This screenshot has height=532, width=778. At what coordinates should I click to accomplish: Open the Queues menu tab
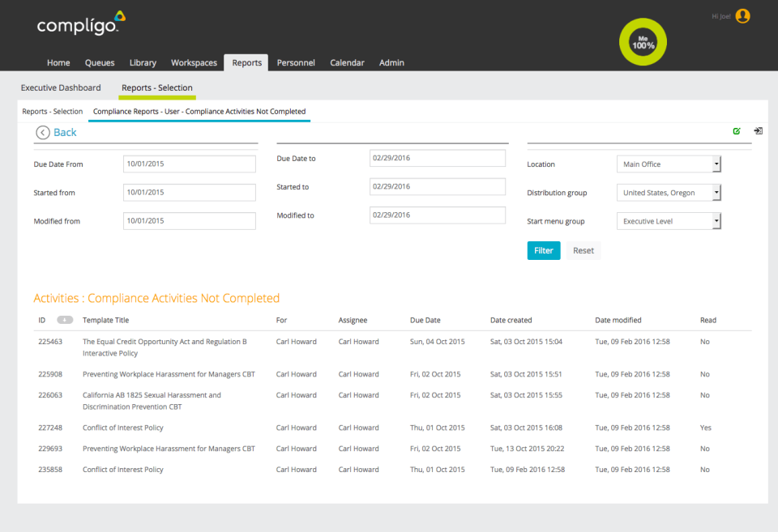[100, 62]
